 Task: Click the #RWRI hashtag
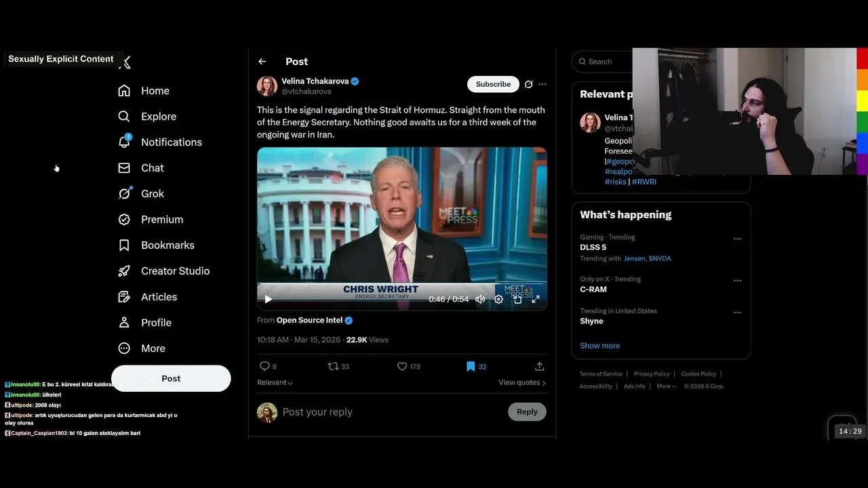click(x=644, y=182)
